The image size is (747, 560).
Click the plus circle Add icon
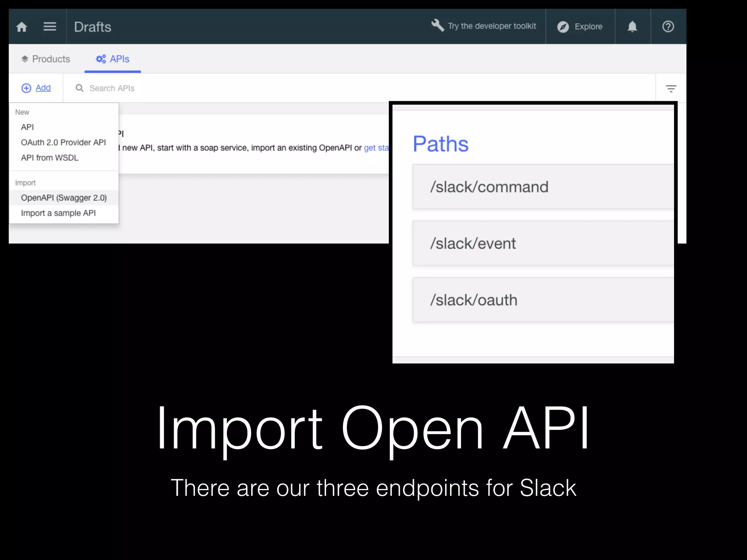click(26, 88)
